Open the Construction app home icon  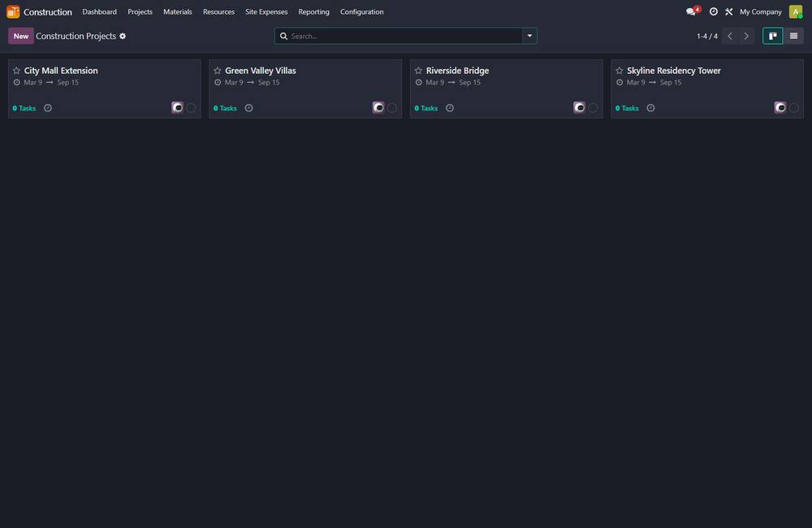[13, 11]
